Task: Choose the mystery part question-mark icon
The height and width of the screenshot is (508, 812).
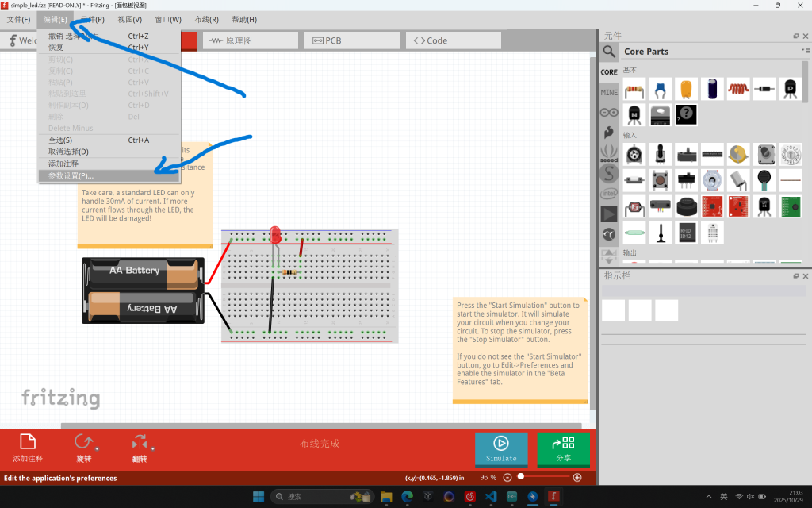Action: (687, 115)
